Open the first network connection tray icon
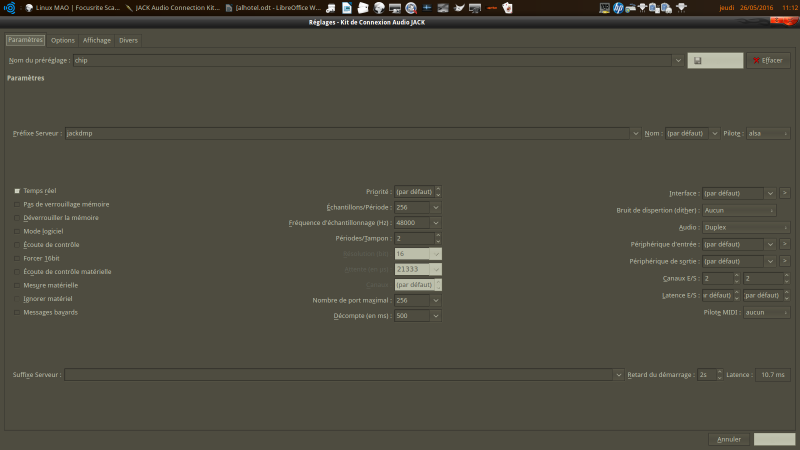The image size is (800, 450). [642, 8]
